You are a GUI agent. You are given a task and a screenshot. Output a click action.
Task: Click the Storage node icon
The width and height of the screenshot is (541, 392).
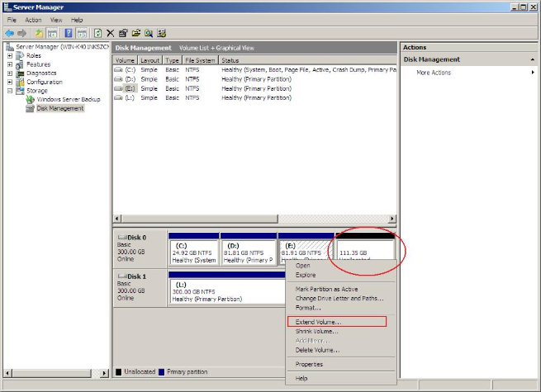[21, 91]
